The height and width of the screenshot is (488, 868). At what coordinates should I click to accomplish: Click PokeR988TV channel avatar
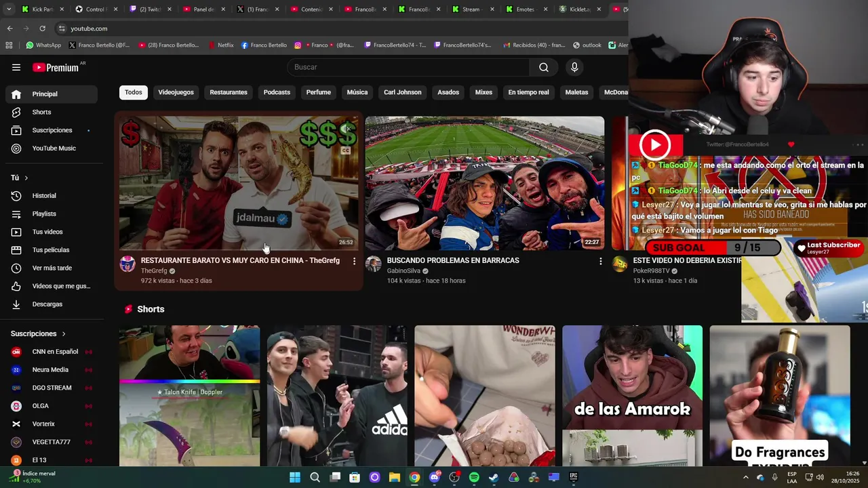[620, 264]
